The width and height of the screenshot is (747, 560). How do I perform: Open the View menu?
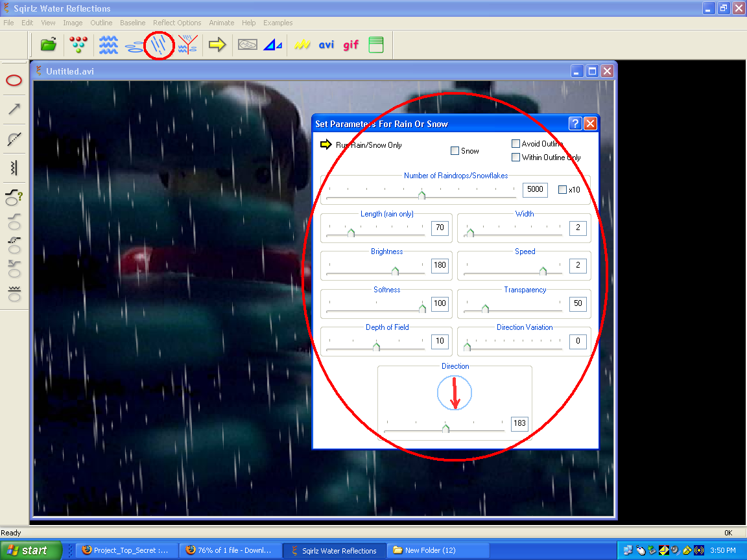pos(48,23)
